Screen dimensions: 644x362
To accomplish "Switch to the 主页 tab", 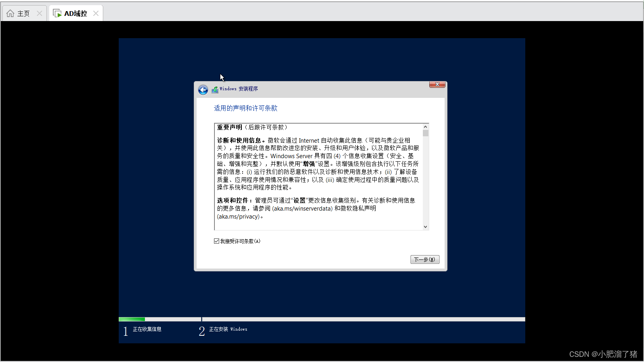I will [24, 14].
